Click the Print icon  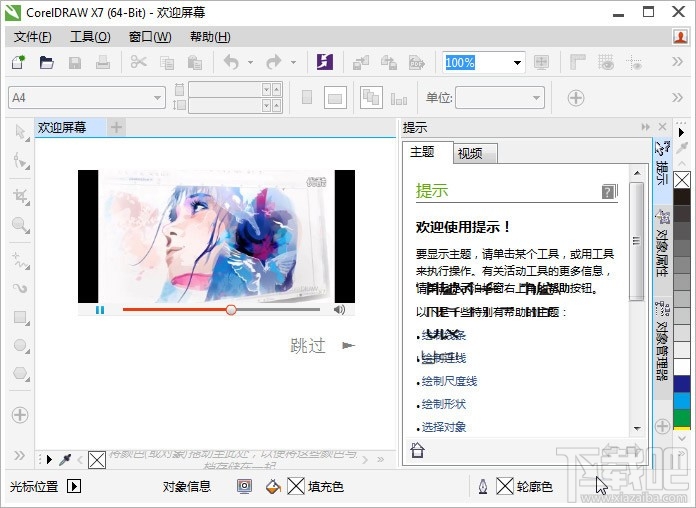click(x=103, y=62)
